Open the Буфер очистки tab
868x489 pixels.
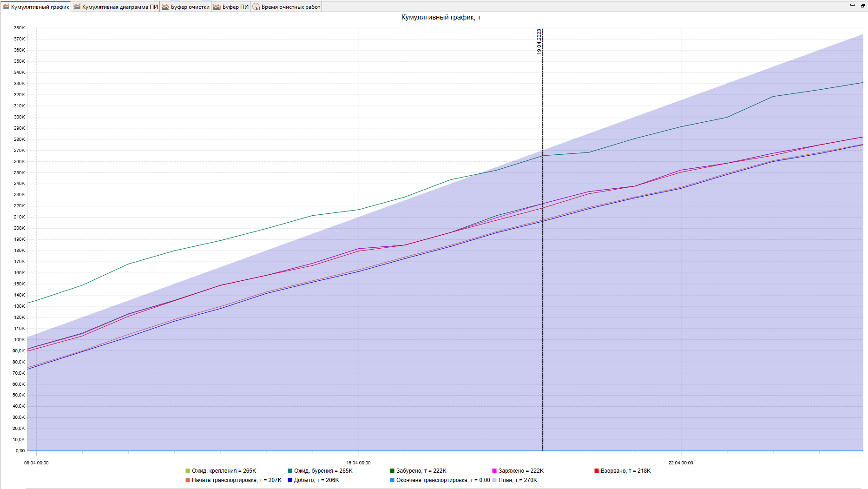(186, 7)
